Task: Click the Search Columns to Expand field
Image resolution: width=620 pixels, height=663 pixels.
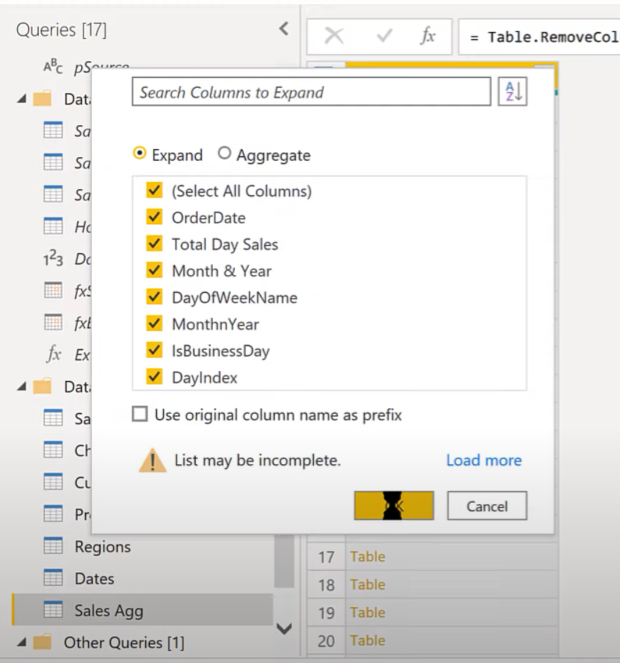Action: pos(311,91)
